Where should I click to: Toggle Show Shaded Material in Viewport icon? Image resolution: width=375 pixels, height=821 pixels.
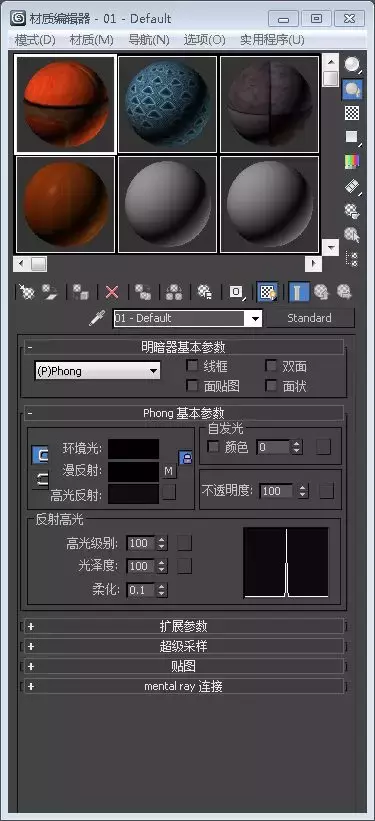pyautogui.click(x=268, y=292)
